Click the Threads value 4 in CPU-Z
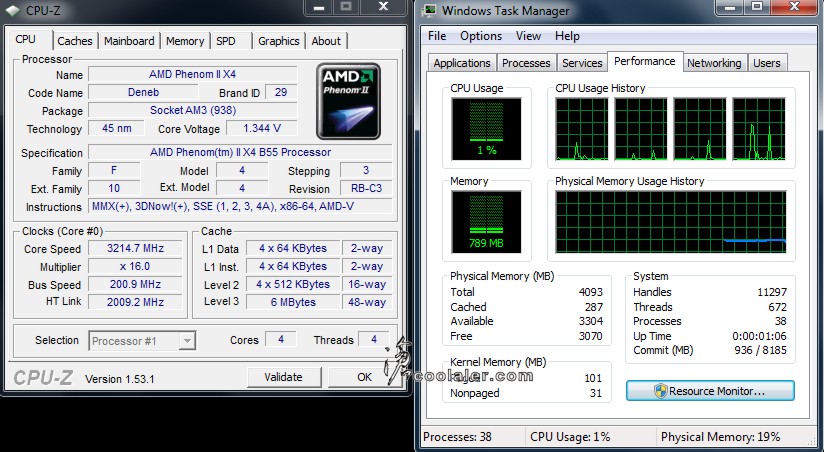Image resolution: width=824 pixels, height=452 pixels. 374,340
